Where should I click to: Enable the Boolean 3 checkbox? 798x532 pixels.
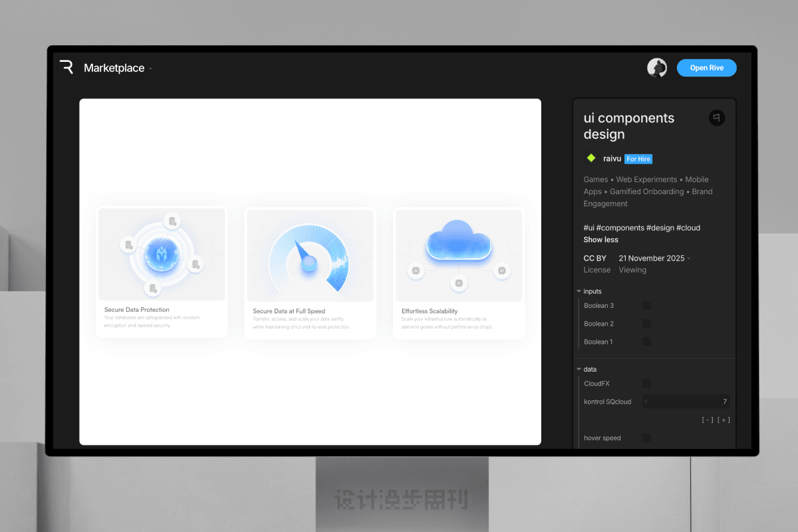click(646, 306)
